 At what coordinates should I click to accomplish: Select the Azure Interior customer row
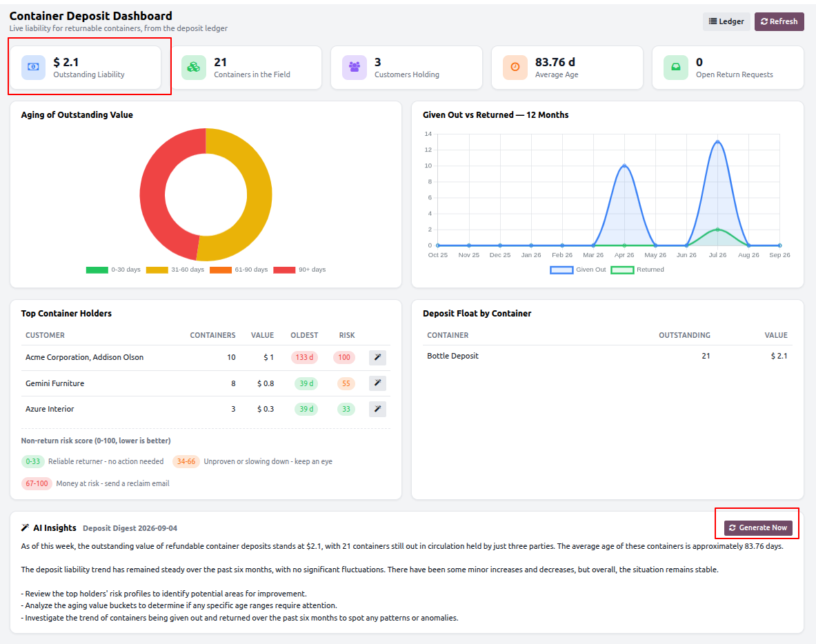click(x=206, y=409)
